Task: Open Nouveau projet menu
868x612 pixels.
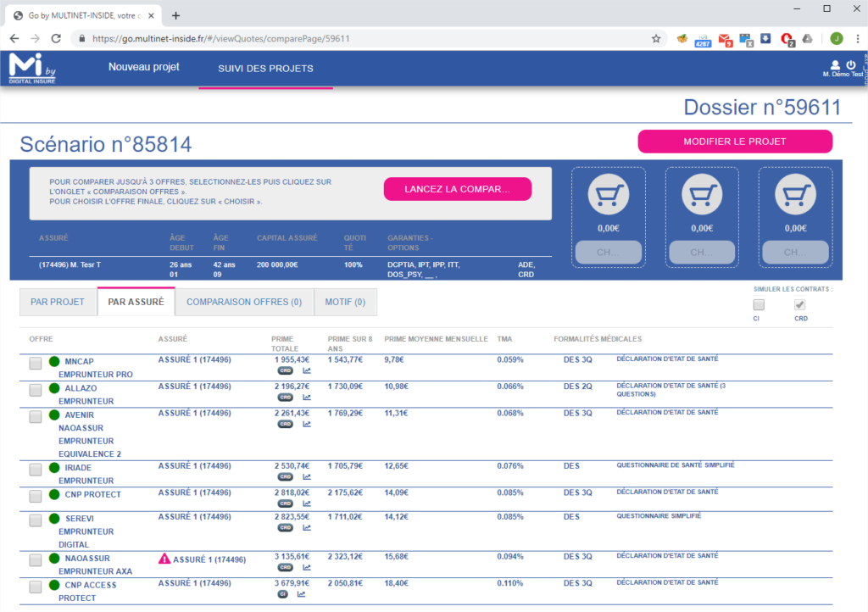Action: 144,67
